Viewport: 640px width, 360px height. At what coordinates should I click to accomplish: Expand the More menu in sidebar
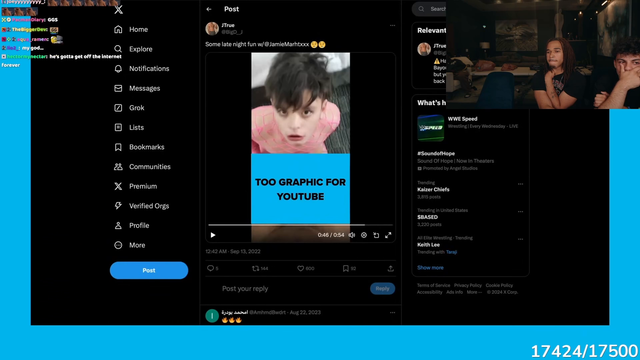129,245
